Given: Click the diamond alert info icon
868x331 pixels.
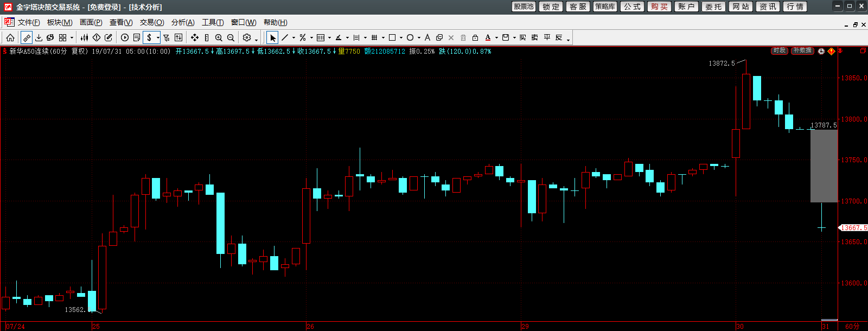Looking at the screenshot, I should (97, 37).
